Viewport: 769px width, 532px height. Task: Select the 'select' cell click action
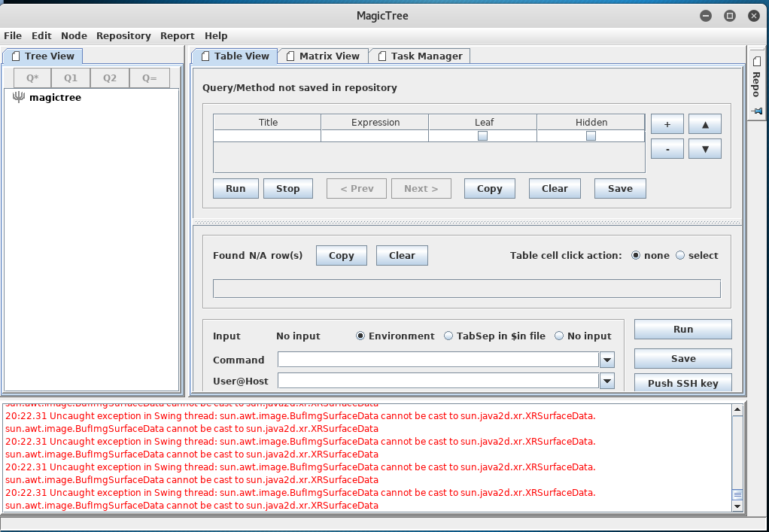click(x=680, y=255)
